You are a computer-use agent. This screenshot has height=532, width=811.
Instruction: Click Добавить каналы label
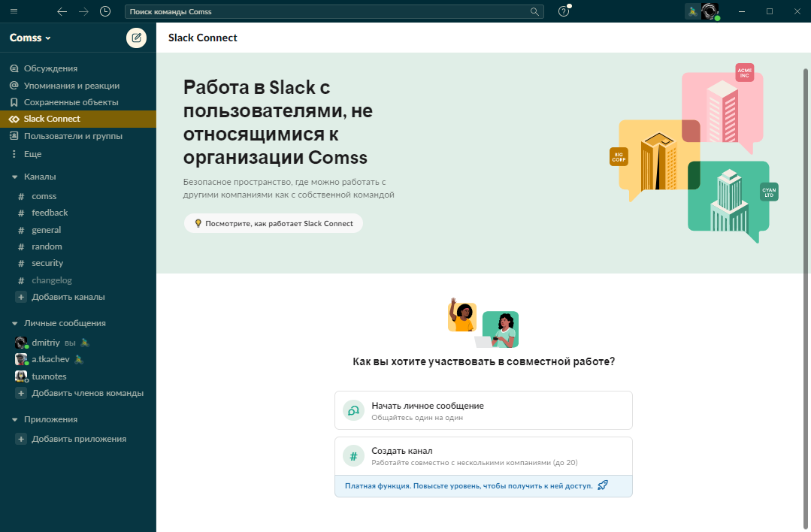click(x=68, y=297)
